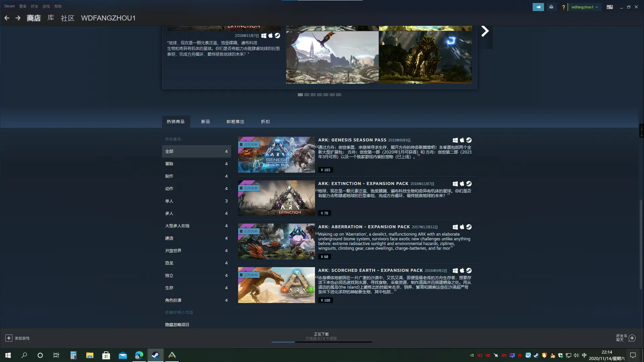Open the volume control in system tray
The height and width of the screenshot is (362, 644).
click(576, 355)
